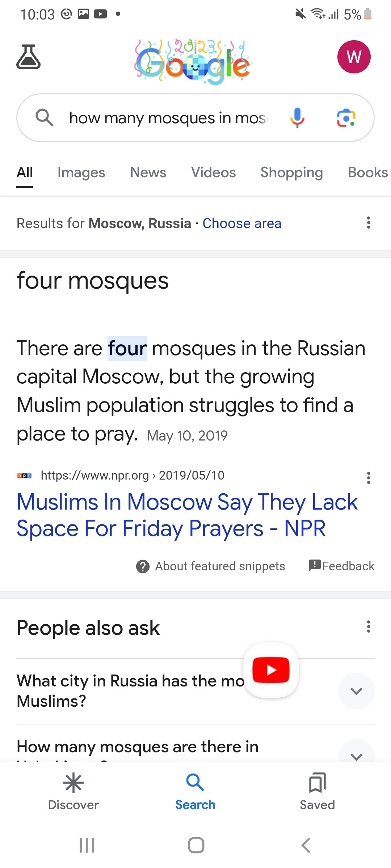This screenshot has height=868, width=391.
Task: Open NPR article about Moscow Muslims
Action: coord(187,515)
